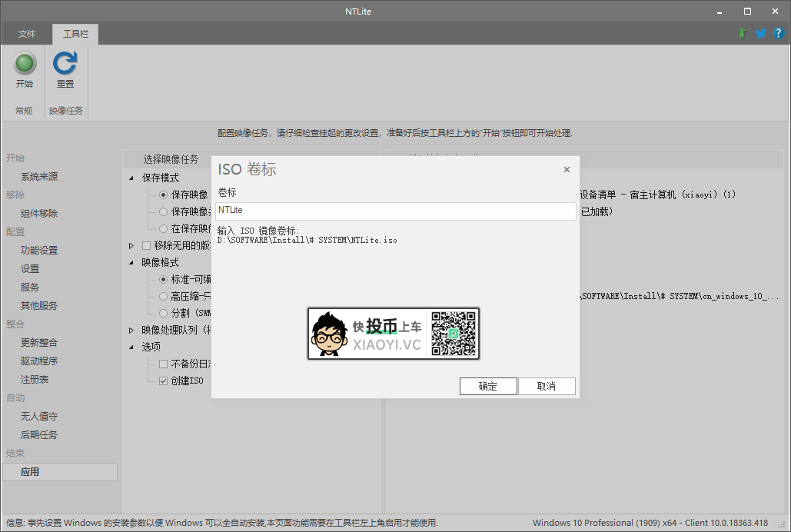791x532 pixels.
Task: Open the Twitter bird icon
Action: tap(760, 33)
